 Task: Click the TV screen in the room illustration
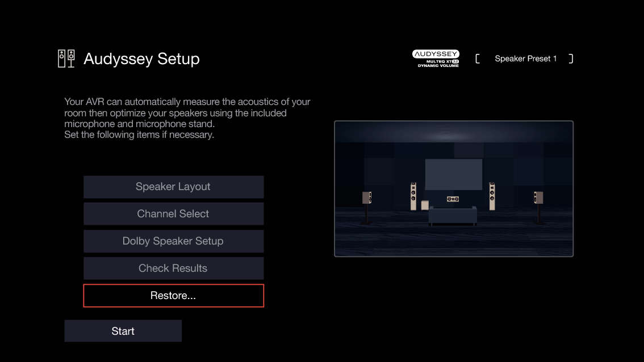(454, 174)
